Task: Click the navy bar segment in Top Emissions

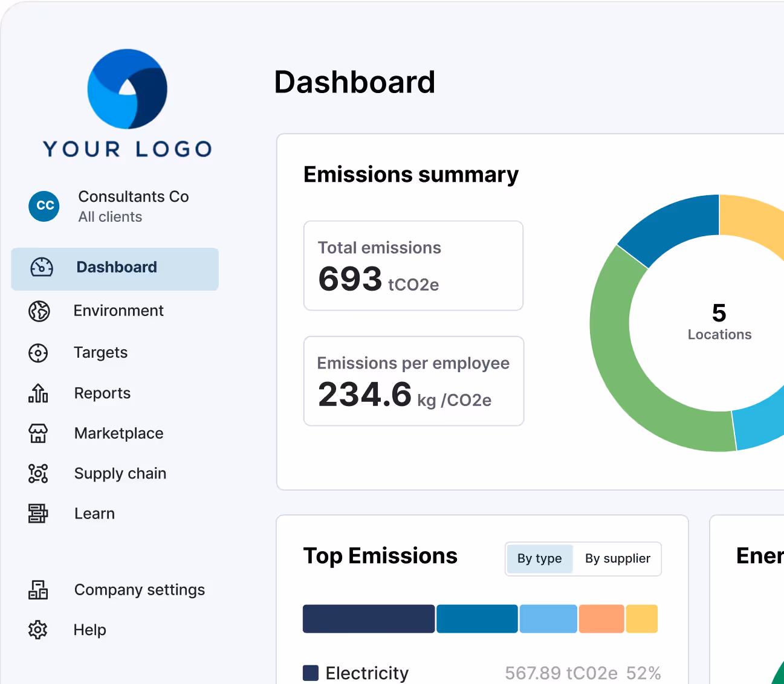Action: pos(369,619)
